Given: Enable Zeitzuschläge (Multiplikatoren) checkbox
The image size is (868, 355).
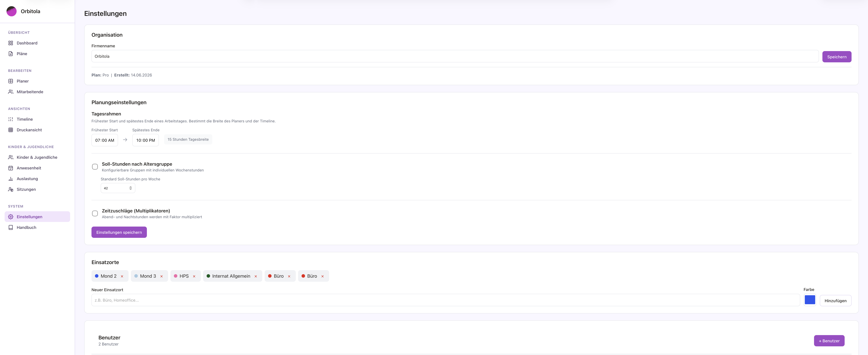Looking at the screenshot, I should [x=95, y=213].
